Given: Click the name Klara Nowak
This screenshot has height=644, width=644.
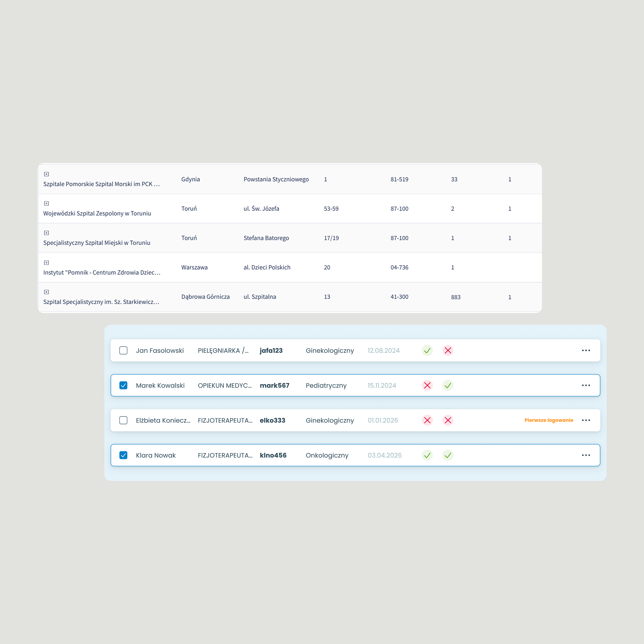Looking at the screenshot, I should coord(156,455).
